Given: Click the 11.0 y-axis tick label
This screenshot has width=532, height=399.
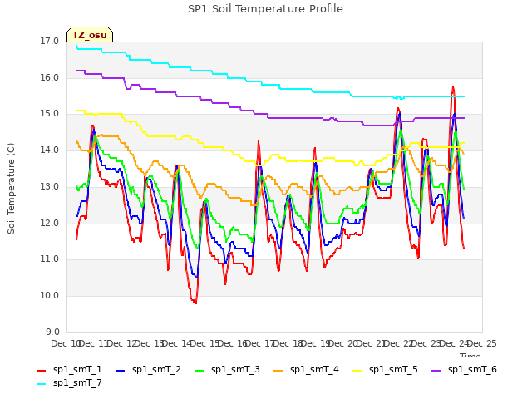Looking at the screenshot, I should (x=50, y=259).
